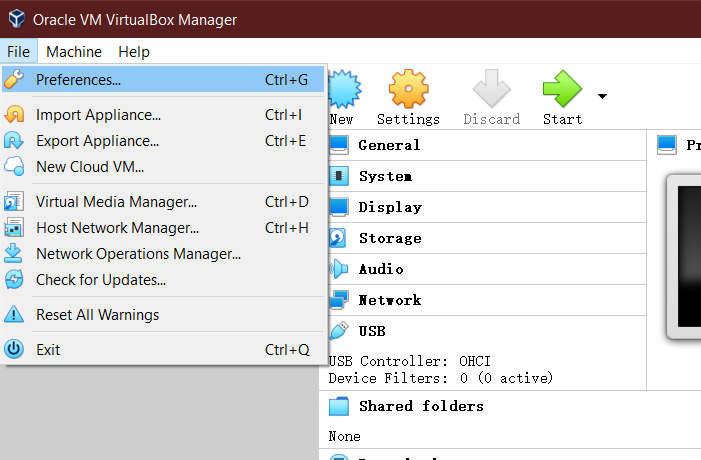Viewport: 701px width, 460px height.
Task: Click the Storage section heading
Action: [x=390, y=238]
